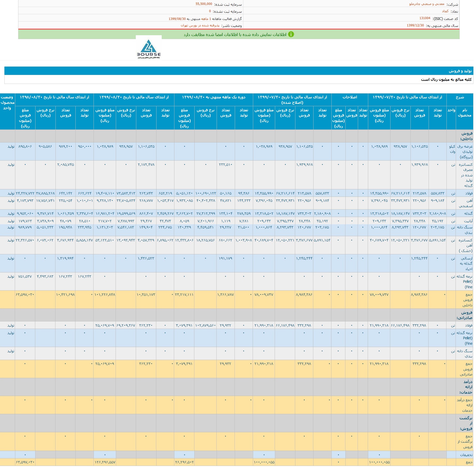Click the cell with value ۱۰۲,۸۷۹,۵۶۰
Image resolution: width=476 pixels, height=475 pixels.
click(205, 325)
